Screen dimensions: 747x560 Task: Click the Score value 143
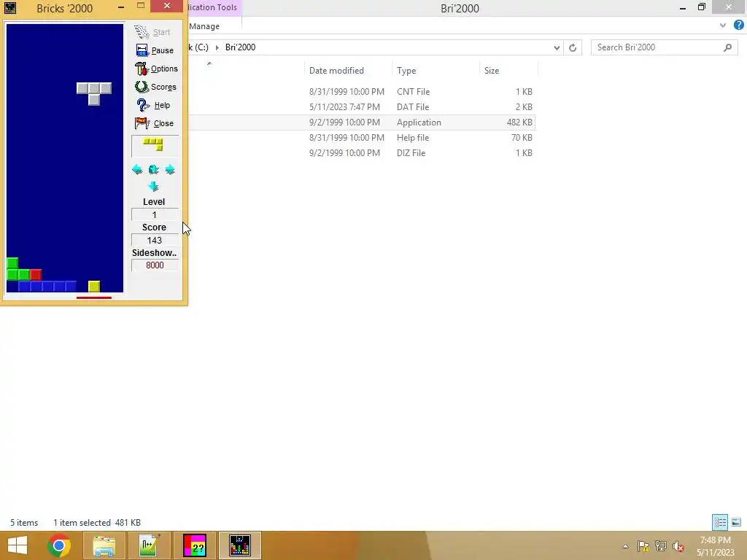point(155,240)
